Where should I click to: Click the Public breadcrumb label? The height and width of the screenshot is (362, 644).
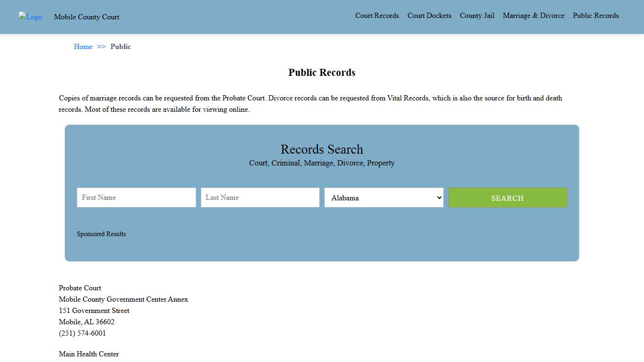click(x=121, y=47)
